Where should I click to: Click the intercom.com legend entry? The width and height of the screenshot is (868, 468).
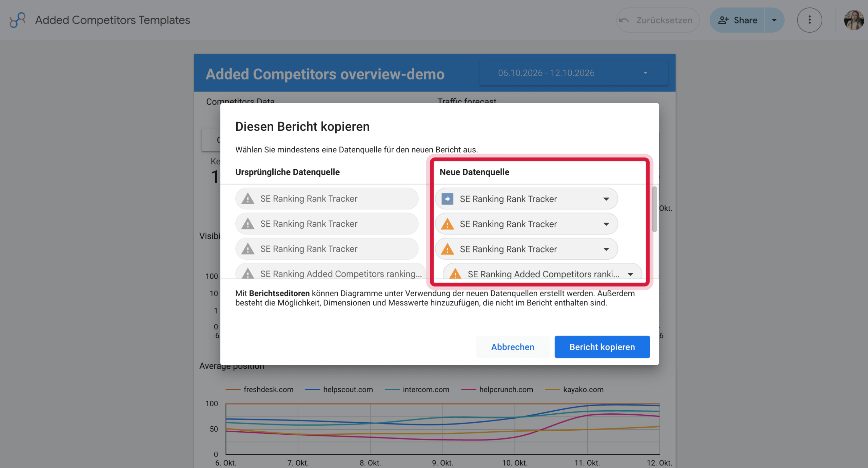coord(417,390)
